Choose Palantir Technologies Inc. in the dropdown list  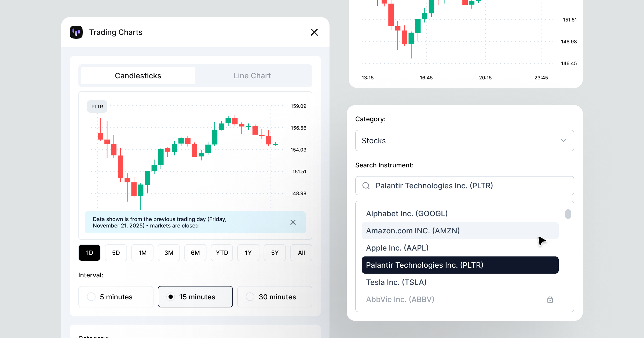click(425, 265)
